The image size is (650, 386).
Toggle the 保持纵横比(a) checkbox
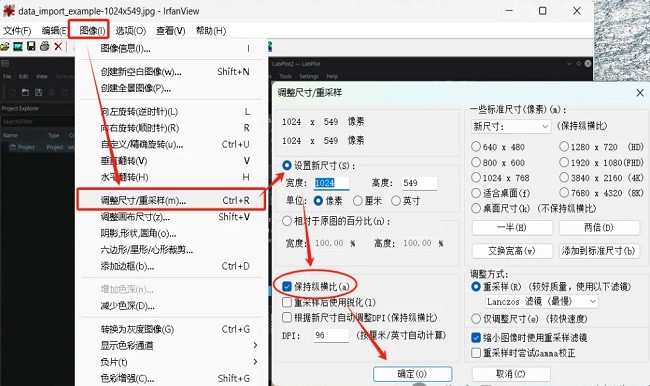click(x=287, y=286)
